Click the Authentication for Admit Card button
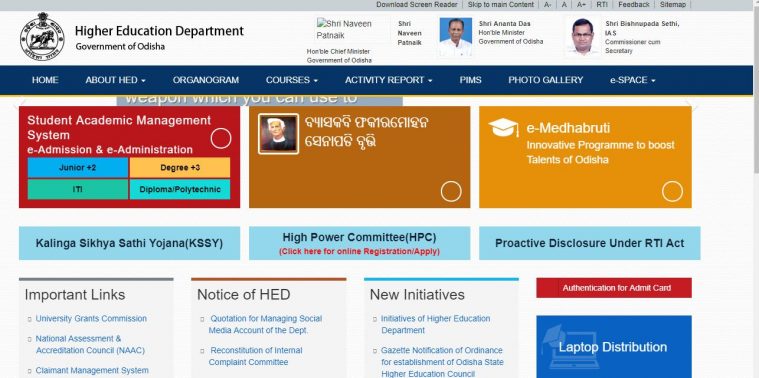Screen dimensions: 759x378 pos(614,288)
